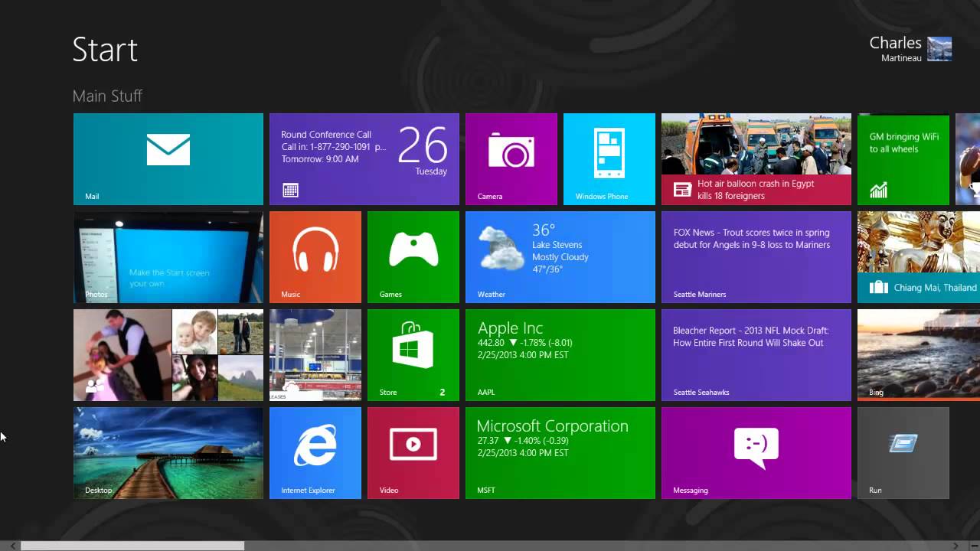
Task: Click the date number 26 on Calendar tile
Action: [x=423, y=145]
